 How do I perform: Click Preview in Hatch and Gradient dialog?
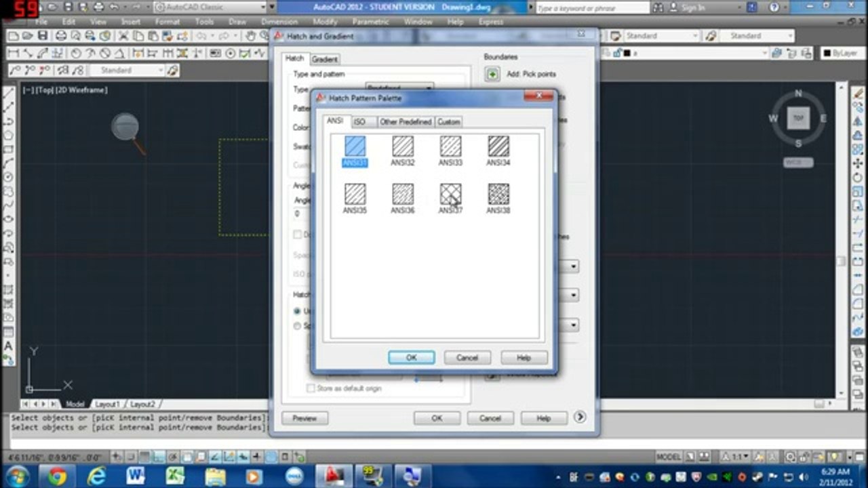(x=304, y=418)
